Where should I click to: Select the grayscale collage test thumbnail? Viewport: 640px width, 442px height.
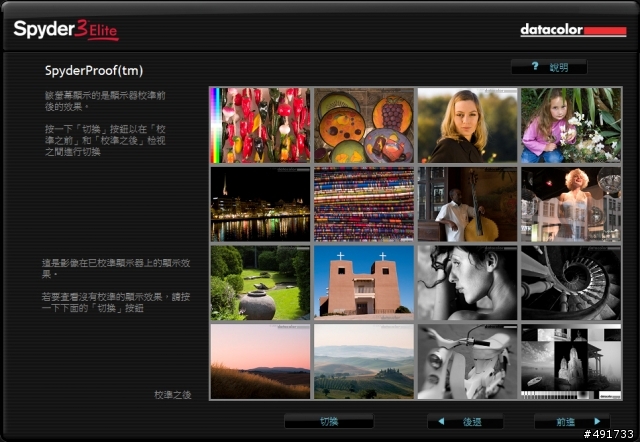571,362
